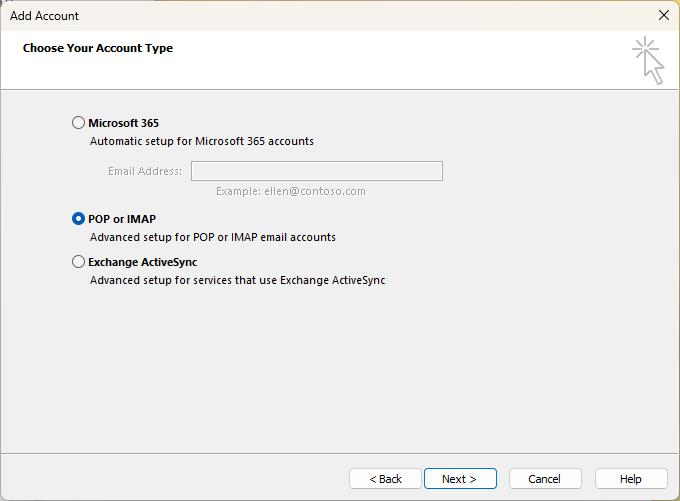Click the example ellen@contoso.com hint text
This screenshot has height=501, width=680.
pyautogui.click(x=291, y=191)
